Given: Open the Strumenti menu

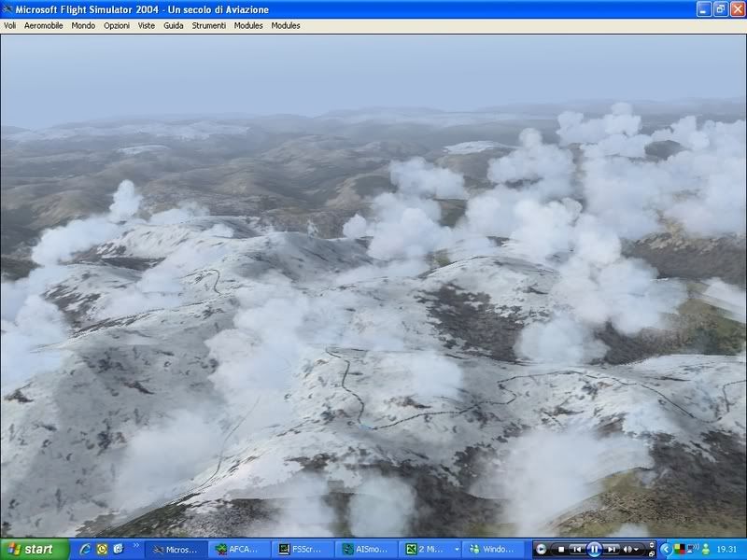Looking at the screenshot, I should pos(208,26).
